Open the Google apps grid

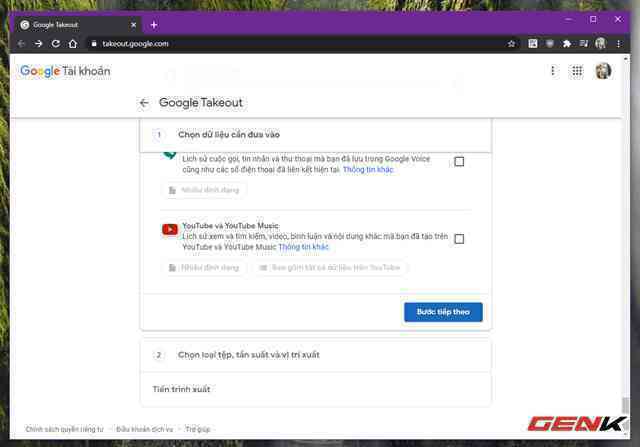(577, 71)
